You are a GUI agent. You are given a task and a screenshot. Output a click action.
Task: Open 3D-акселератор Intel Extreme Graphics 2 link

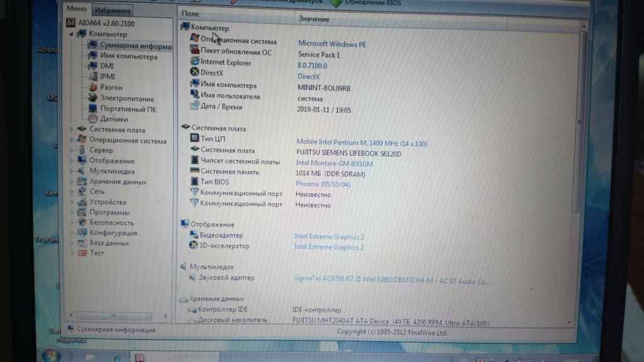coord(328,247)
